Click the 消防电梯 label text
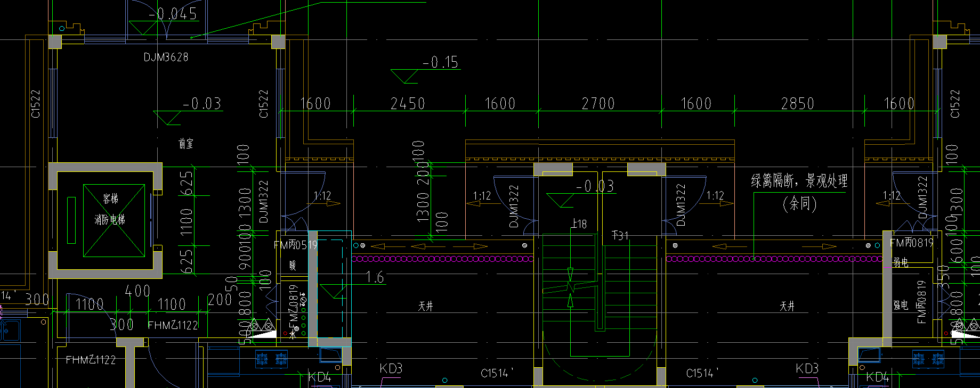Screen dimensions: 980x388 click(x=110, y=219)
